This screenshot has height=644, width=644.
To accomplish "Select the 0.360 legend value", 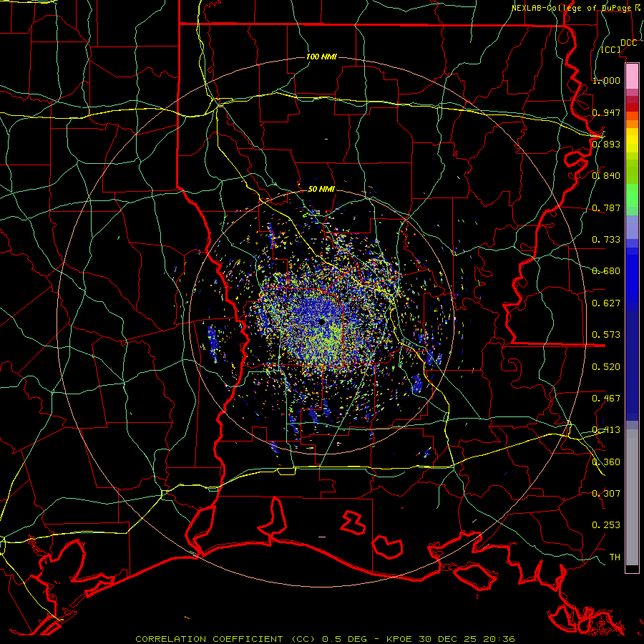I will click(x=606, y=462).
